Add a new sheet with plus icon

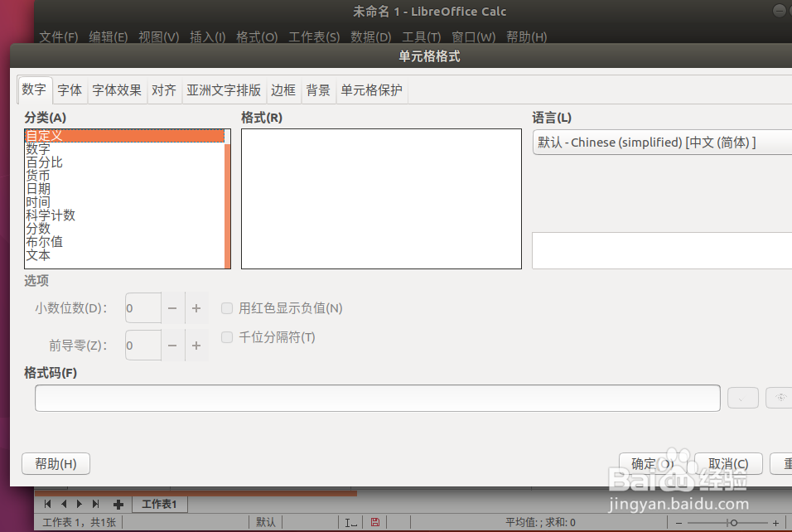[118, 504]
